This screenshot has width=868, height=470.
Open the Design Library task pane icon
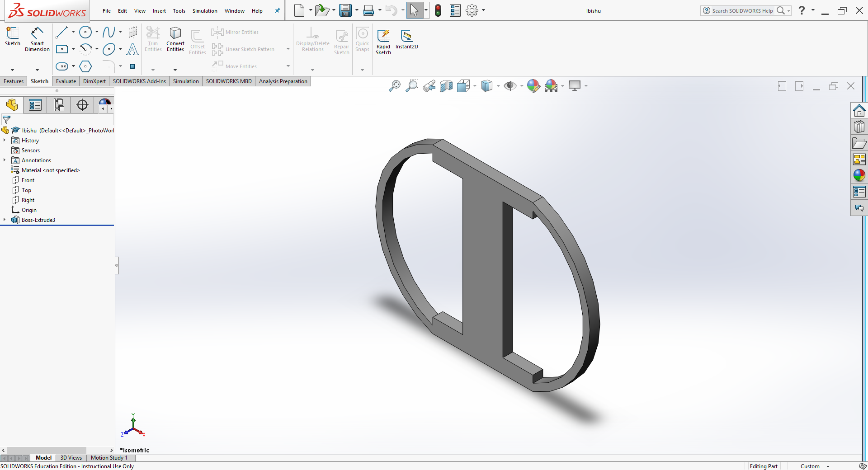[x=859, y=127]
